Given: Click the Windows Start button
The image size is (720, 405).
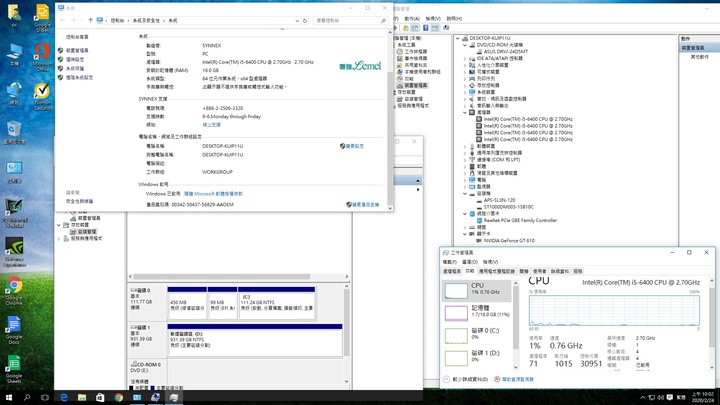Looking at the screenshot, I should [8, 397].
